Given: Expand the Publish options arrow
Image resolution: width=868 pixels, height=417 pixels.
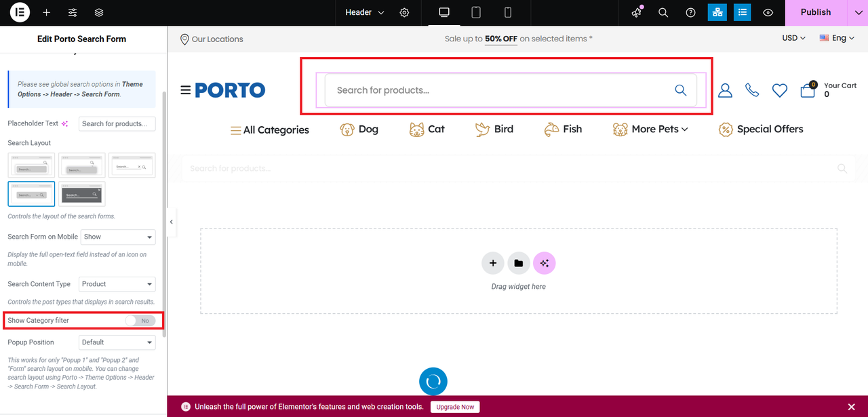Looking at the screenshot, I should coord(857,12).
